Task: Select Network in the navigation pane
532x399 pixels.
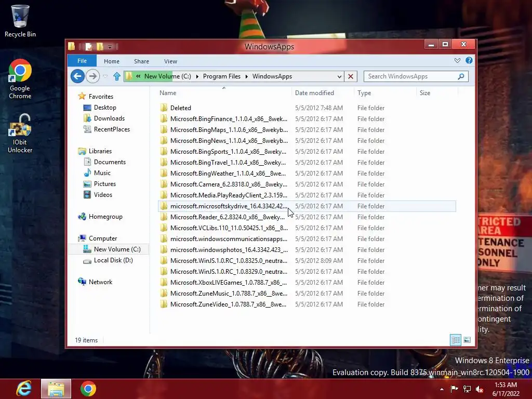Action: pos(100,282)
